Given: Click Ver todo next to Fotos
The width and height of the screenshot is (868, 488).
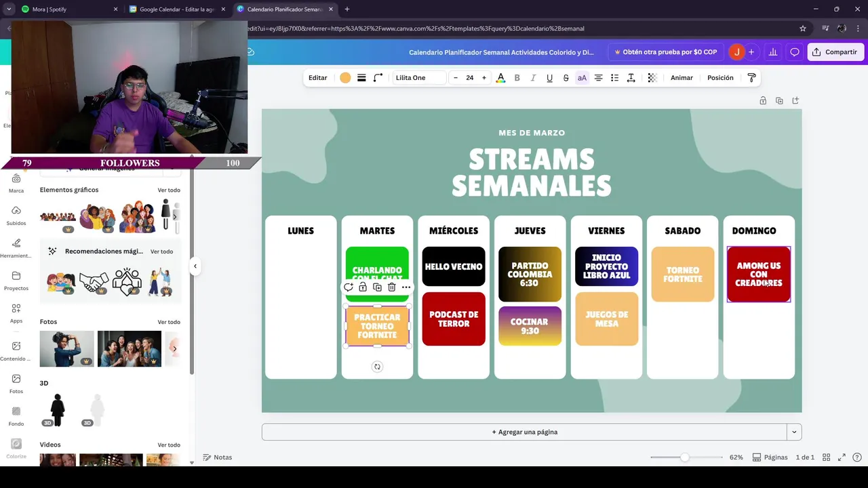Looking at the screenshot, I should coord(169,322).
